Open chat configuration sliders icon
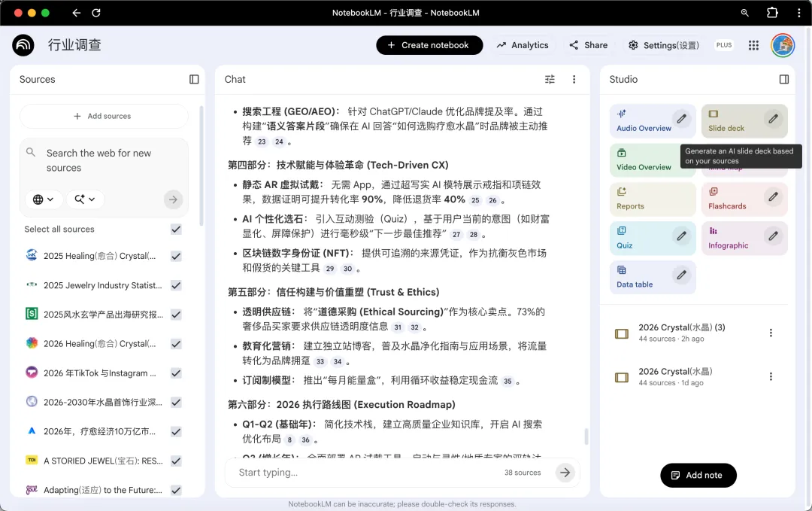Screen dimensions: 812x511 tap(550, 79)
